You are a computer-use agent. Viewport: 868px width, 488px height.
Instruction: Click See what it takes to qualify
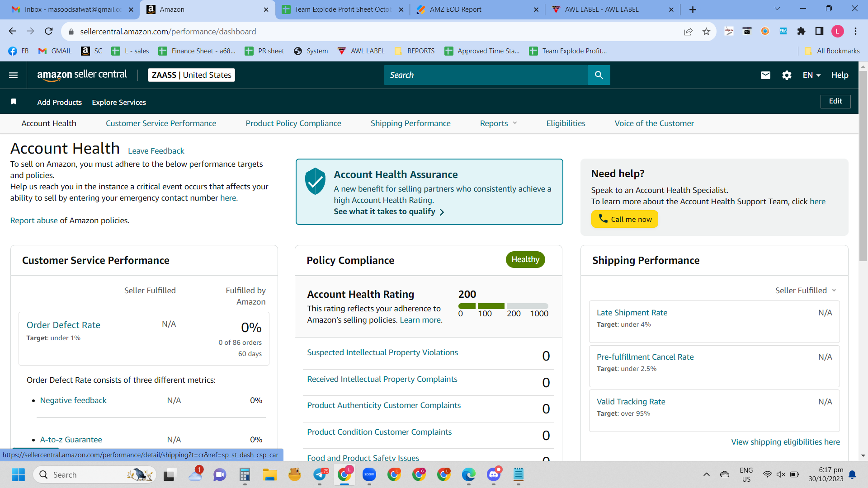(x=389, y=211)
